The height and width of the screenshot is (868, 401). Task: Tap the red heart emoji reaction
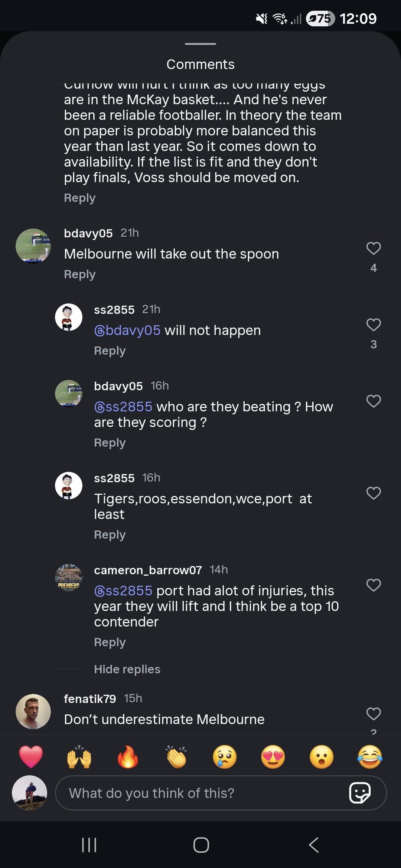(x=31, y=757)
